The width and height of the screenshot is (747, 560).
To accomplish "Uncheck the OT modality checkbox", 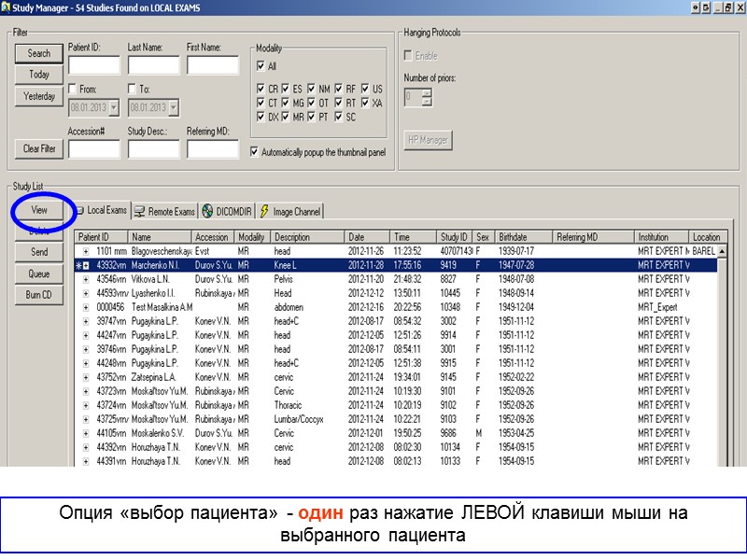I will coord(311,103).
